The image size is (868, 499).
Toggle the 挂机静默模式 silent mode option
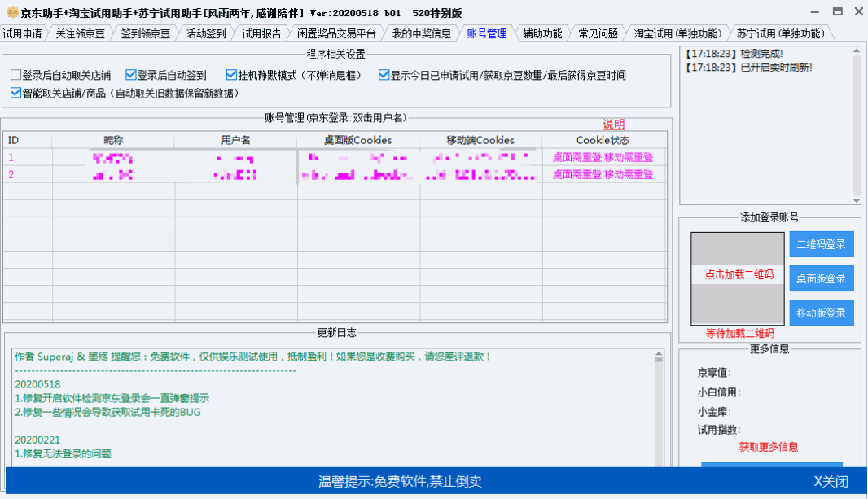pyautogui.click(x=230, y=74)
